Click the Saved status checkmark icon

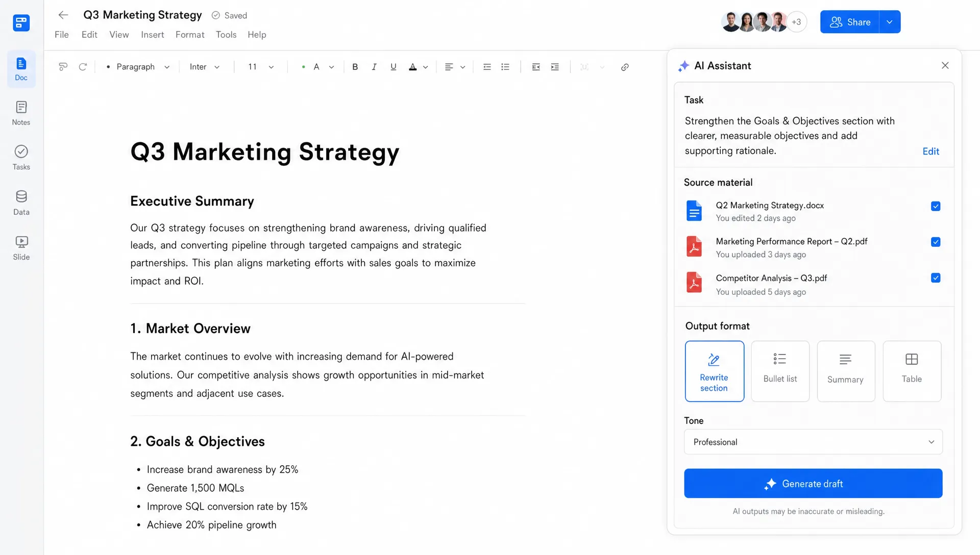pyautogui.click(x=216, y=15)
